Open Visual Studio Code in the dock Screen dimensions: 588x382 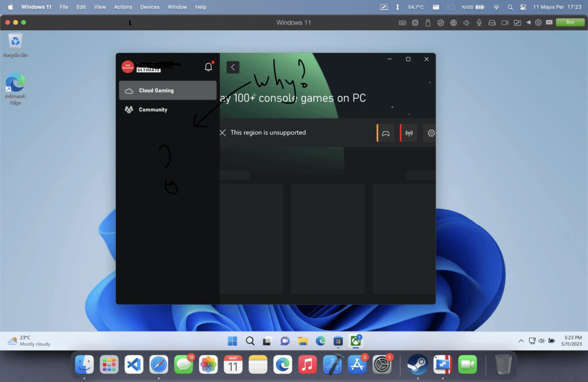pos(134,364)
